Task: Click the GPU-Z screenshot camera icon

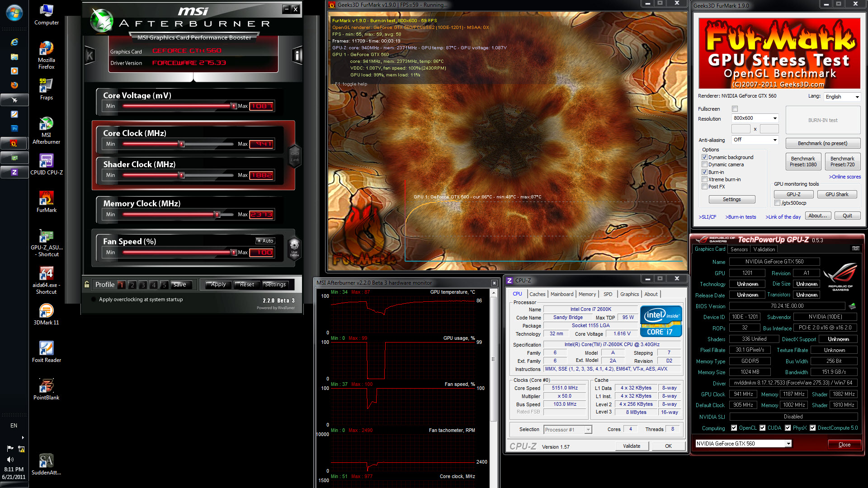Action: point(855,249)
